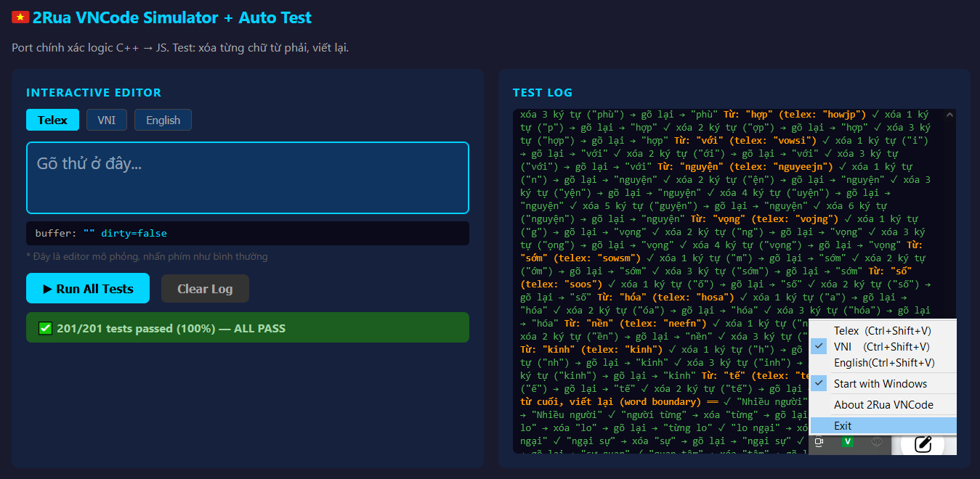Click the Vietnam flag icon in the header
Image resolution: width=980 pixels, height=479 pixels.
[20, 17]
